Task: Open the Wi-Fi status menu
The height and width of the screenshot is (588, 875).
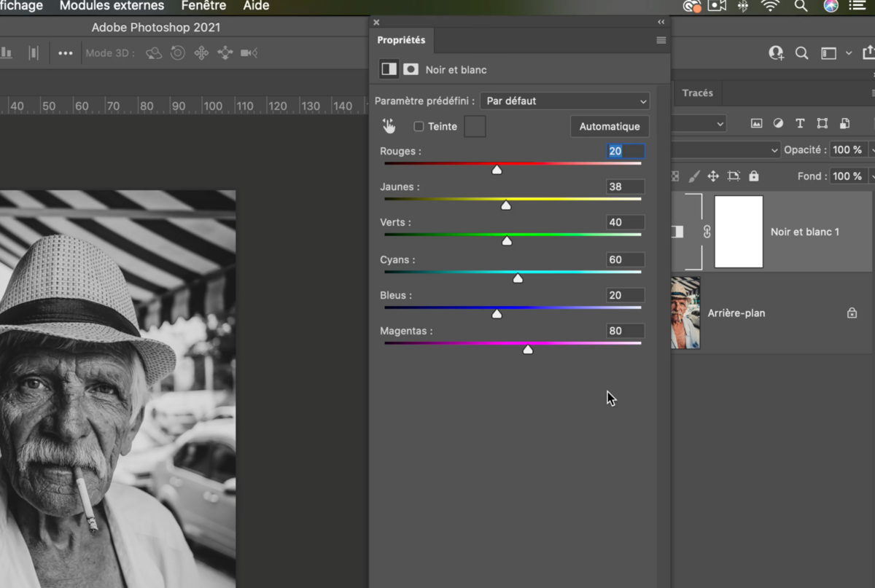Action: (x=770, y=6)
